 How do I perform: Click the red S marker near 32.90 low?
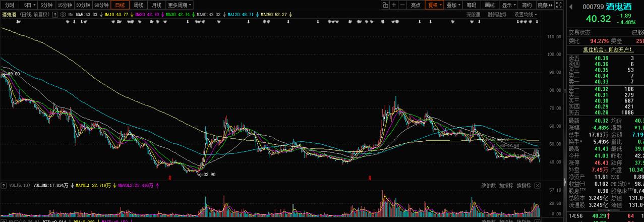click(170, 178)
